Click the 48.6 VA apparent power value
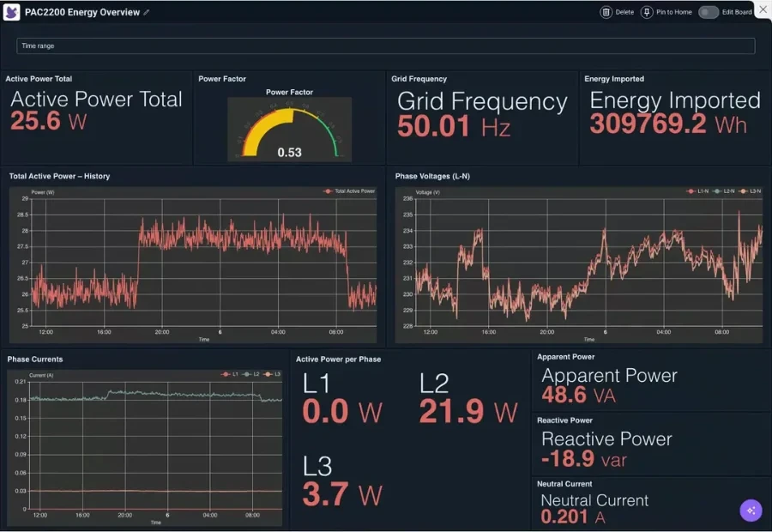The height and width of the screenshot is (532, 772). 578,395
